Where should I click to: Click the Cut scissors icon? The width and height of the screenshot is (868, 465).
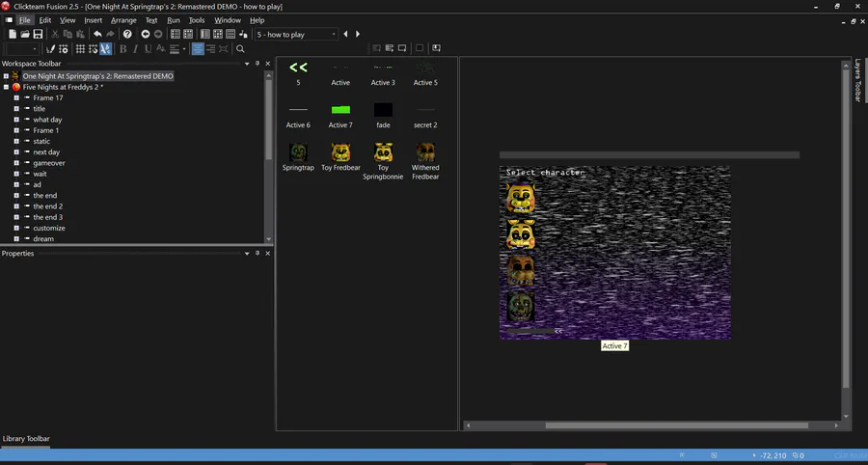tap(55, 35)
